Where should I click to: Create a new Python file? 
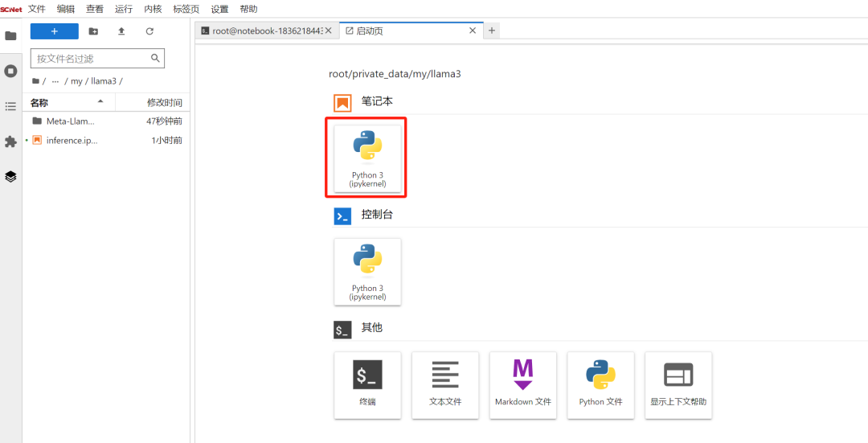pyautogui.click(x=600, y=384)
